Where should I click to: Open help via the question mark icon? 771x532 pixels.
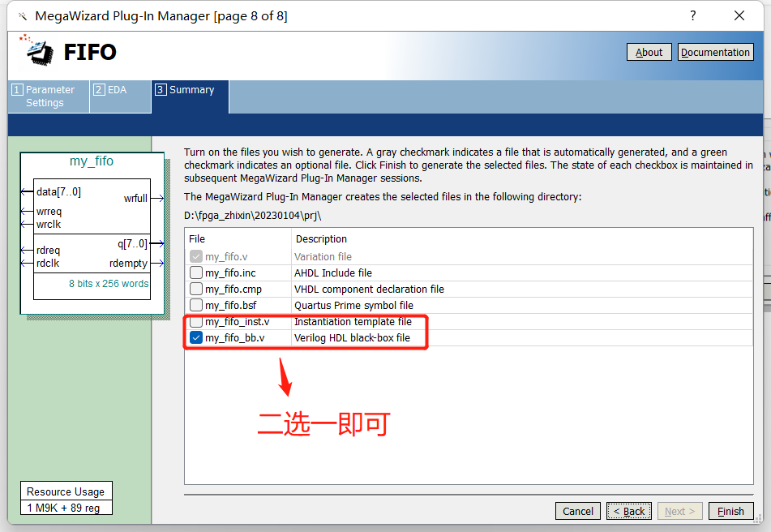[692, 15]
